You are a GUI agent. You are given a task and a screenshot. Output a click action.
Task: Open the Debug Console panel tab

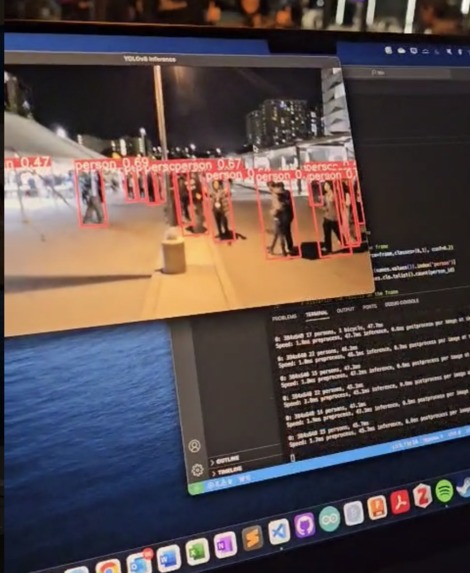click(402, 303)
